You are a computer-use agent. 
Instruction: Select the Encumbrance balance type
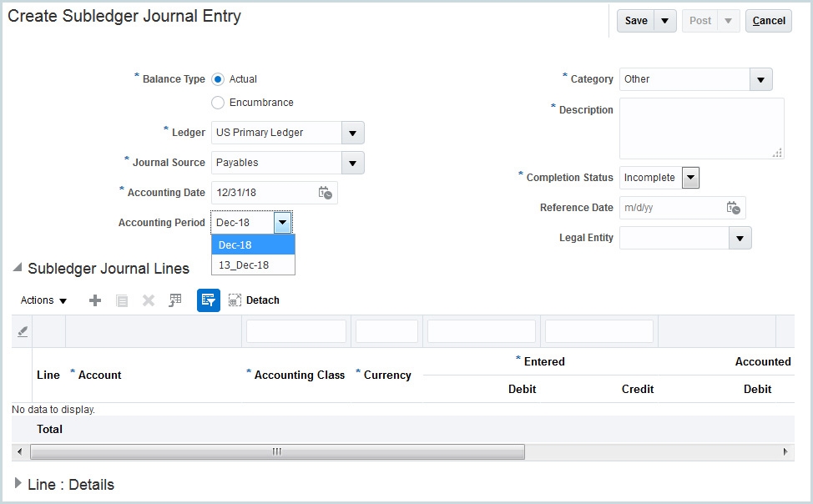coord(217,103)
